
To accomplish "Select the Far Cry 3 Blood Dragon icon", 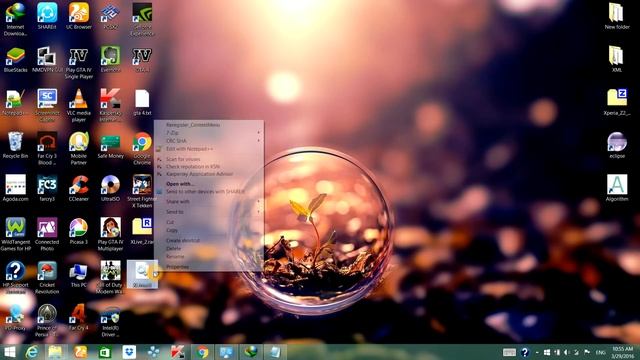I will tap(47, 149).
